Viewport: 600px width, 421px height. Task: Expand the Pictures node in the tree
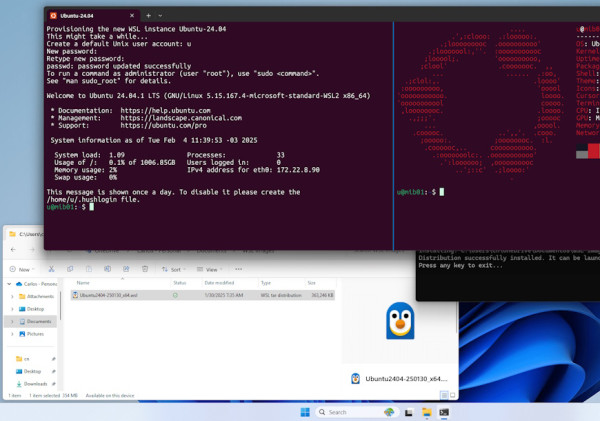[x=12, y=334]
